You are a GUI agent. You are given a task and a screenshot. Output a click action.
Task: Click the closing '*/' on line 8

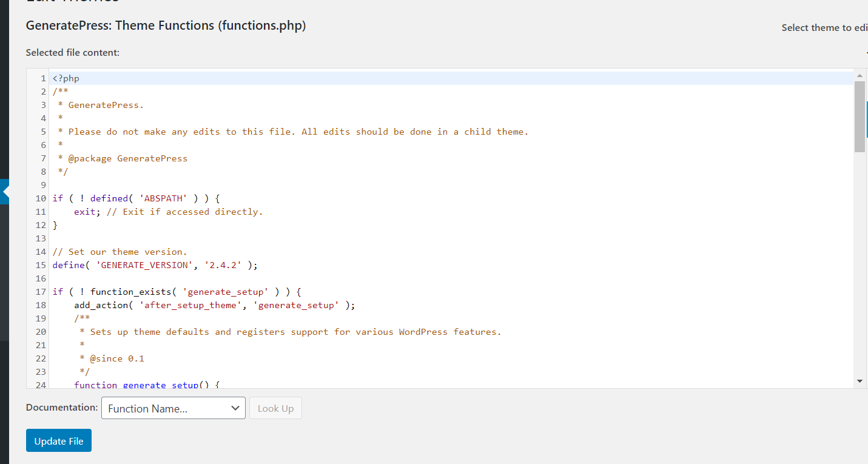click(63, 172)
